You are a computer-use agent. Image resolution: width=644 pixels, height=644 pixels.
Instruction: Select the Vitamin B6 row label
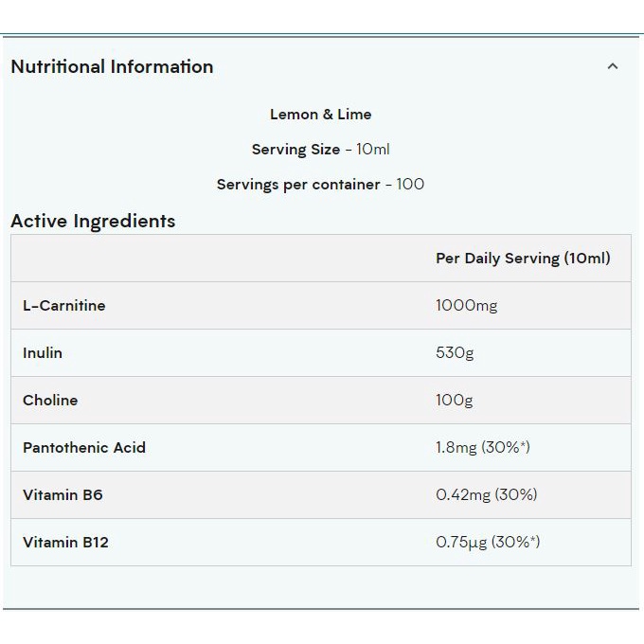click(x=63, y=495)
